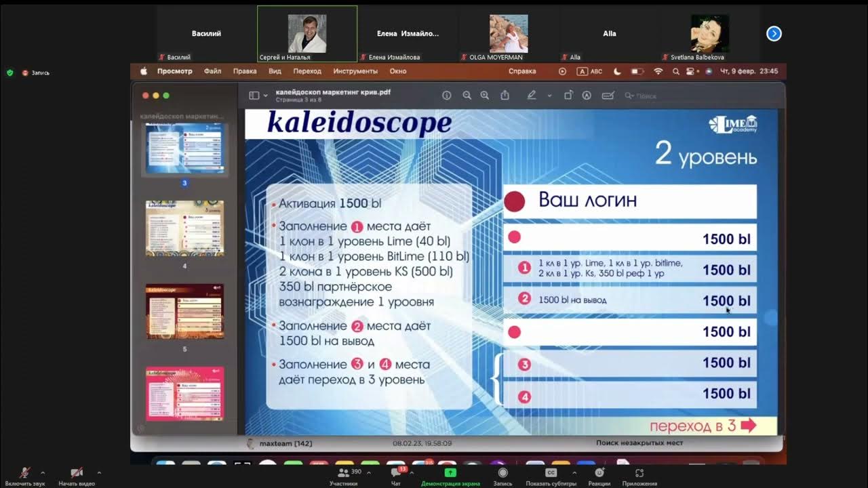This screenshot has height=488, width=868.
Task: Show the markup toolbar in Preview
Action: click(587, 96)
